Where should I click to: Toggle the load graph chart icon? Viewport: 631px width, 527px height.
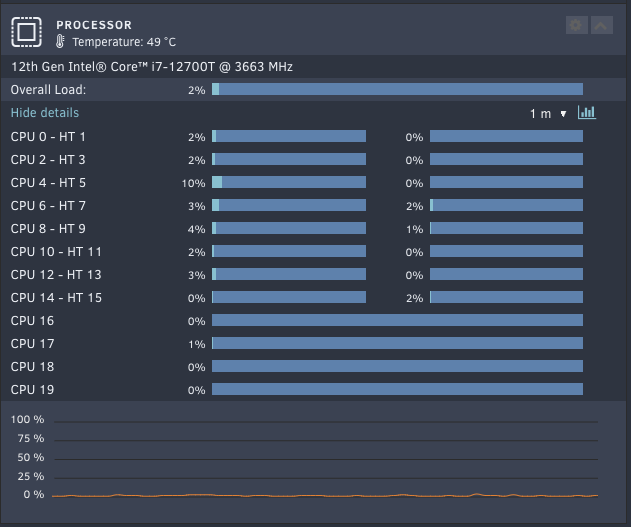tap(587, 113)
